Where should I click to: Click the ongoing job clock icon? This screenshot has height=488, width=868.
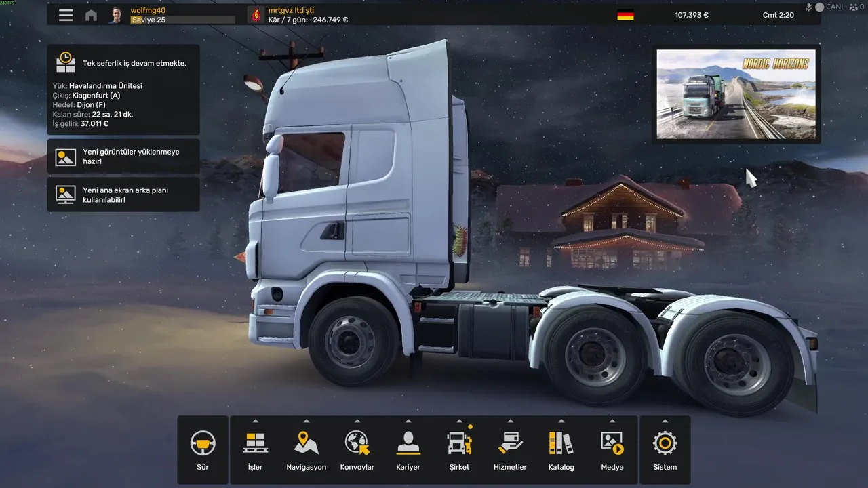click(x=66, y=62)
